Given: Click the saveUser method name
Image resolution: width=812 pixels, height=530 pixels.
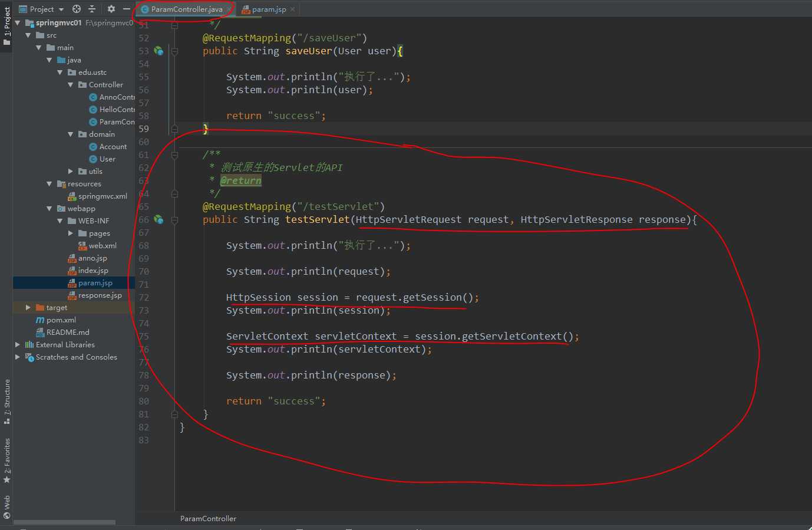Looking at the screenshot, I should coord(309,51).
